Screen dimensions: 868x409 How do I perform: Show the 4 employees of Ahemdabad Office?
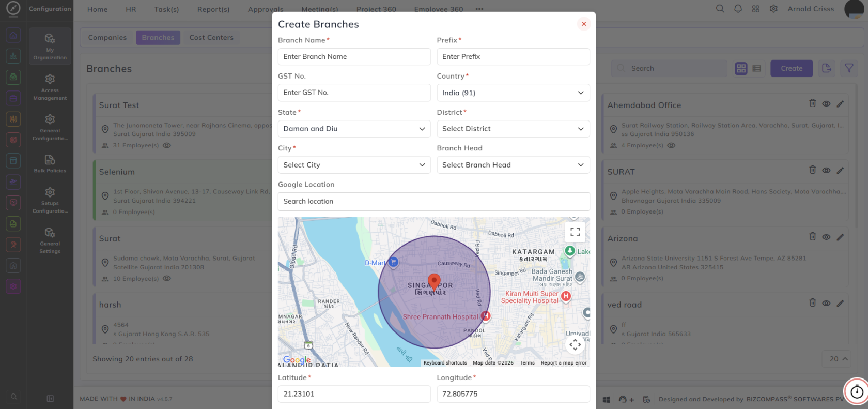[671, 146]
